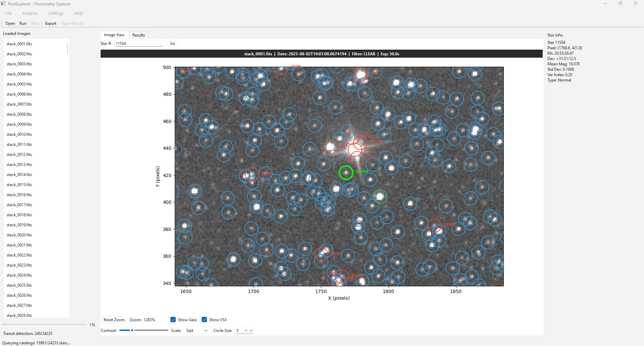
Task: Maximize the PhotExplorer window
Action: pos(620,4)
